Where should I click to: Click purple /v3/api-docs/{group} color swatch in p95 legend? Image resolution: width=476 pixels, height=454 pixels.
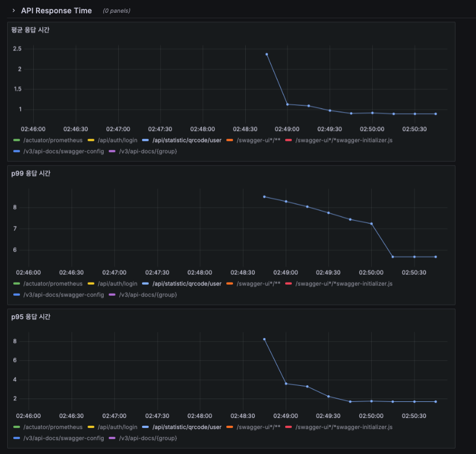click(x=112, y=438)
